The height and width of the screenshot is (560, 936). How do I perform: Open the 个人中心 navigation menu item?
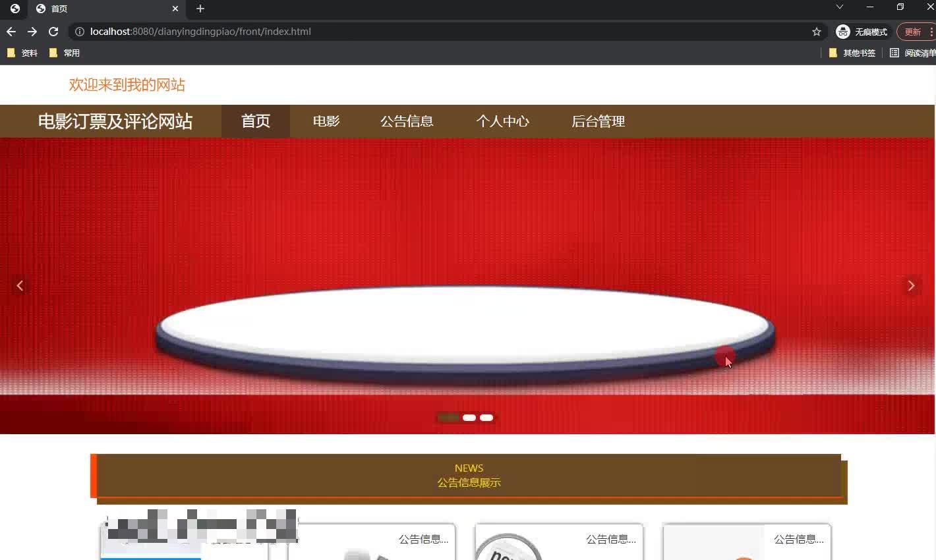tap(503, 121)
